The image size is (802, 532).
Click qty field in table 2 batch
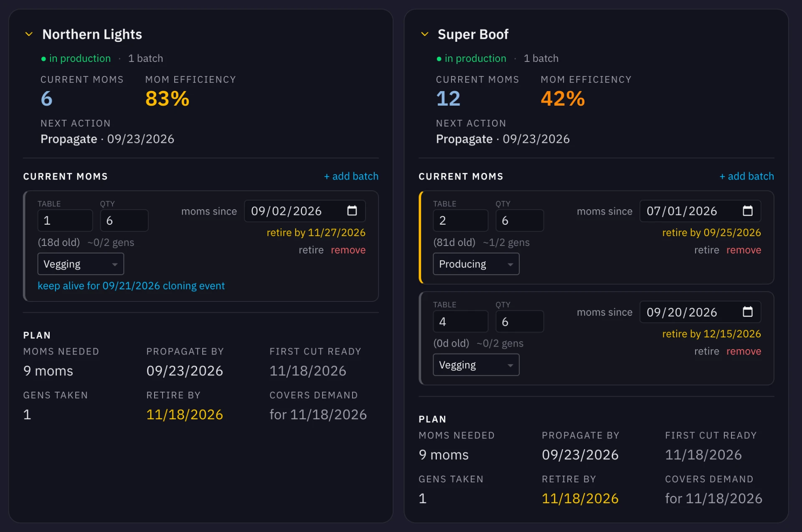pos(520,220)
